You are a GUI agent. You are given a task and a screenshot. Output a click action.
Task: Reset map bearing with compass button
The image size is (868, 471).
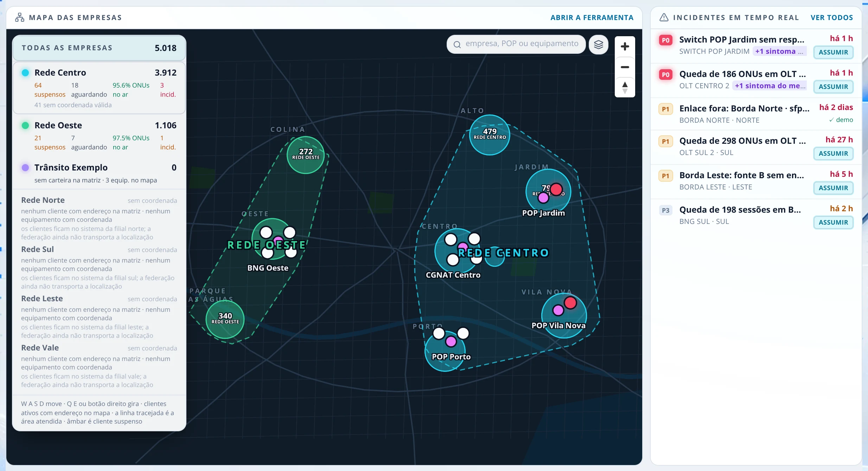625,88
